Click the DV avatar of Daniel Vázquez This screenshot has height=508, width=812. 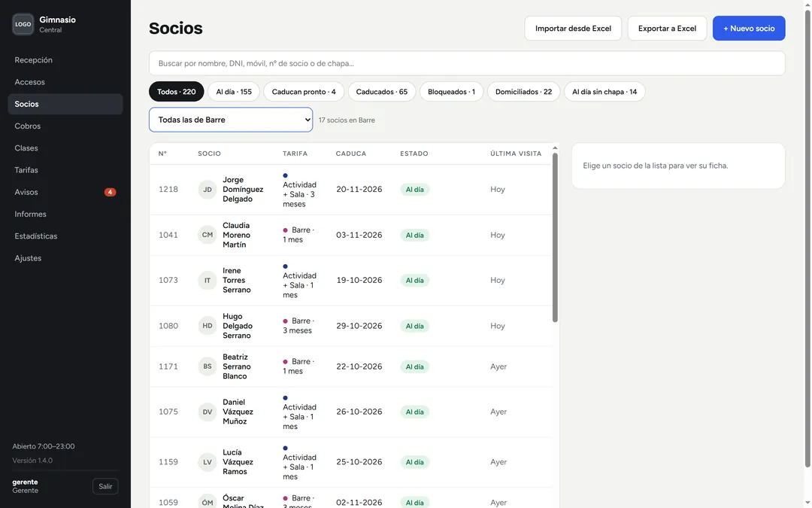coord(208,412)
